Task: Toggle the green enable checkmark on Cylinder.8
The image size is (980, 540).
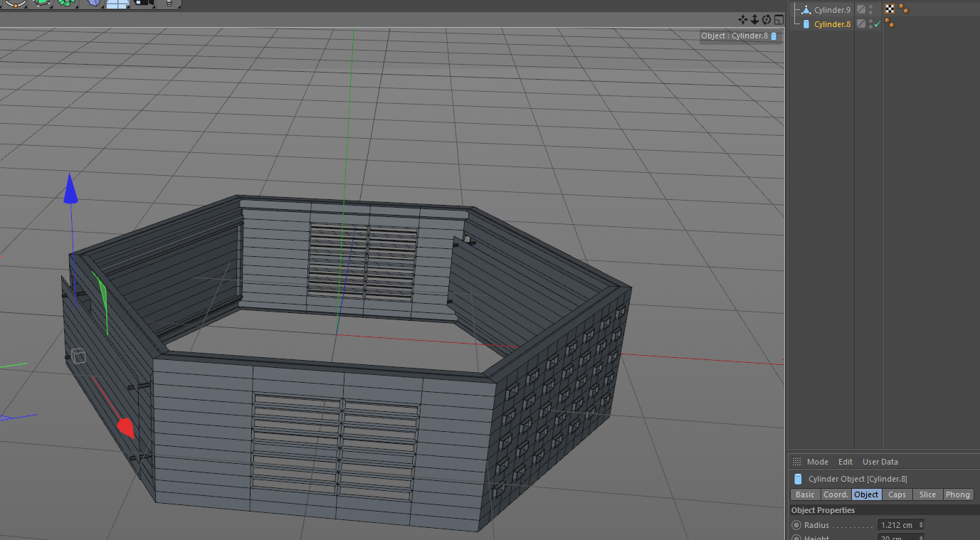Action: point(877,24)
